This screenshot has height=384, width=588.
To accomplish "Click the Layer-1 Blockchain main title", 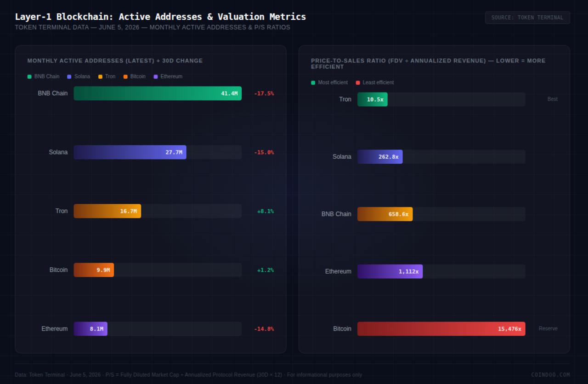I will 160,17.
